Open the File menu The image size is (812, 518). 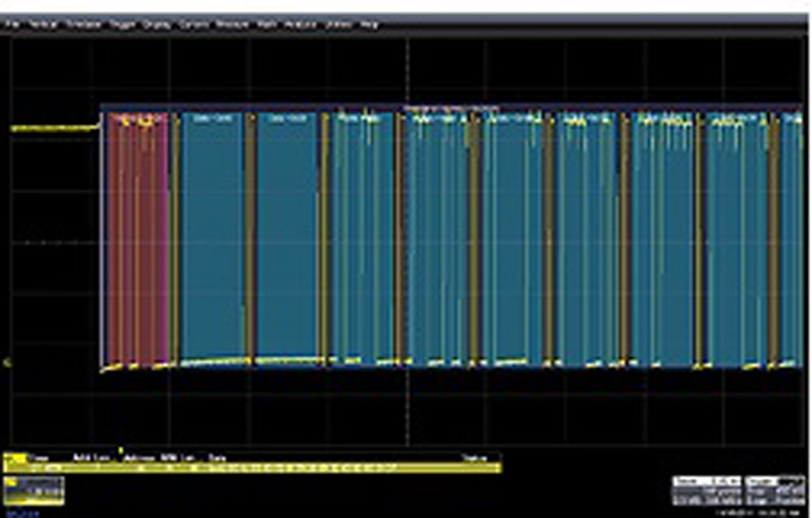pyautogui.click(x=14, y=24)
